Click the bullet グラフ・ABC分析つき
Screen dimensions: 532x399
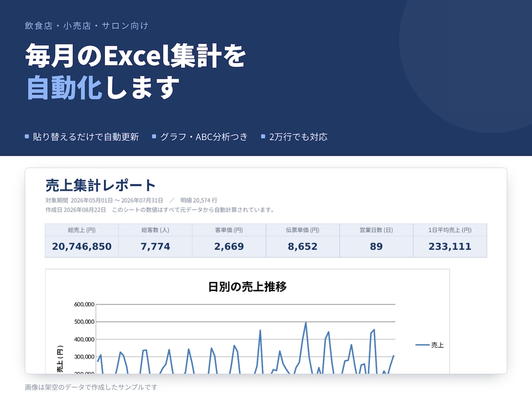[200, 137]
